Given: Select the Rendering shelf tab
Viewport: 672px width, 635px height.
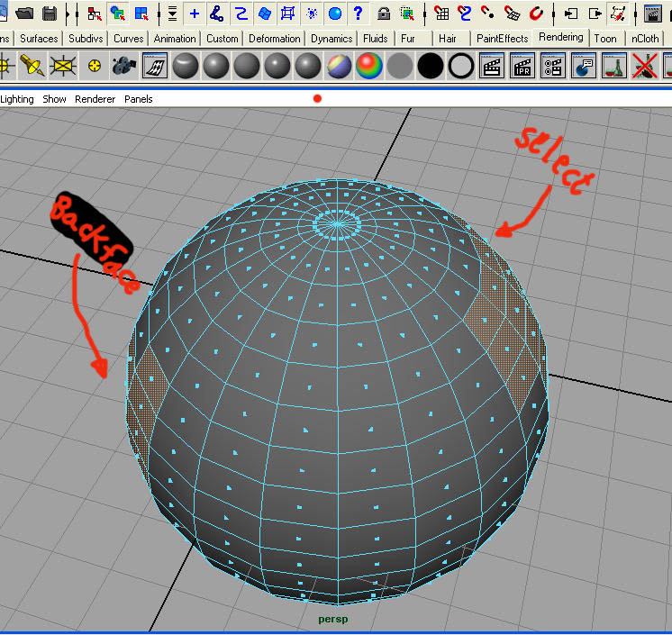Looking at the screenshot, I should pos(560,37).
